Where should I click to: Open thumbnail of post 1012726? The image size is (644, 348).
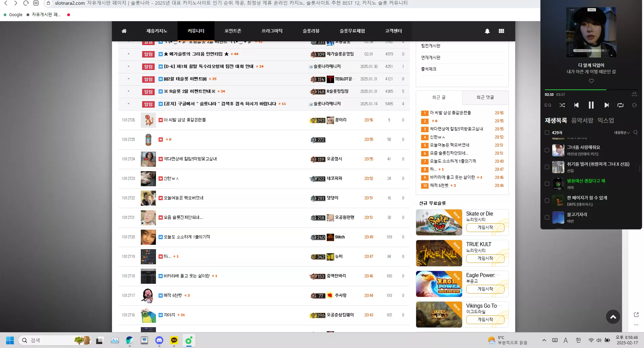(148, 120)
